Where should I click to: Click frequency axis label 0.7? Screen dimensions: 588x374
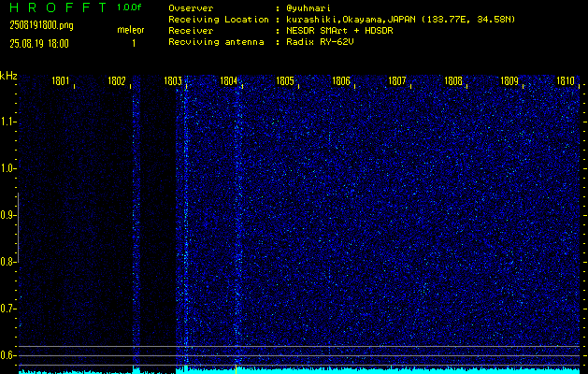(x=7, y=309)
